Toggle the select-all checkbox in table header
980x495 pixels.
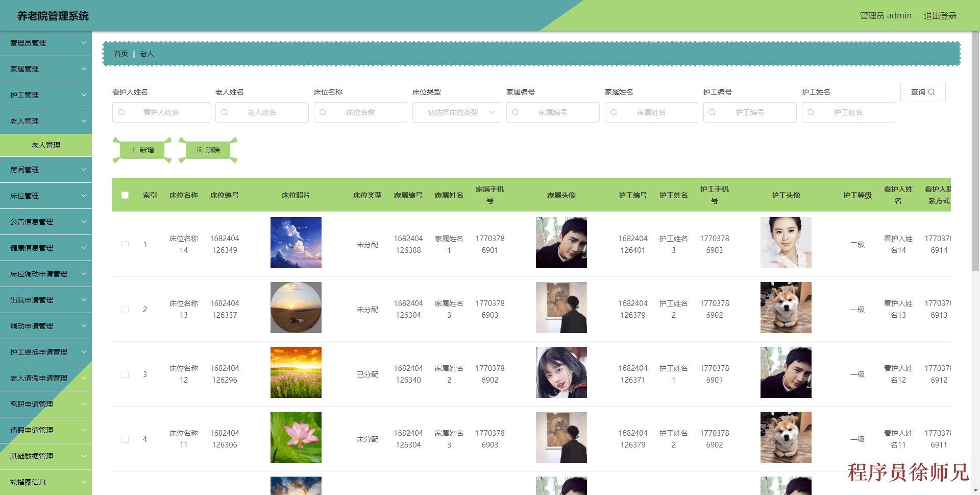(x=125, y=195)
